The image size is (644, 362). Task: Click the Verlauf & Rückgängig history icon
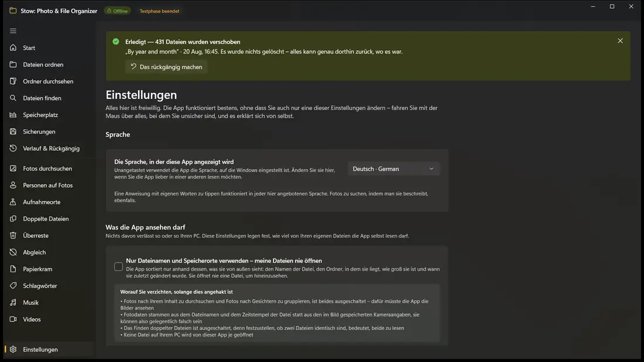click(x=13, y=148)
